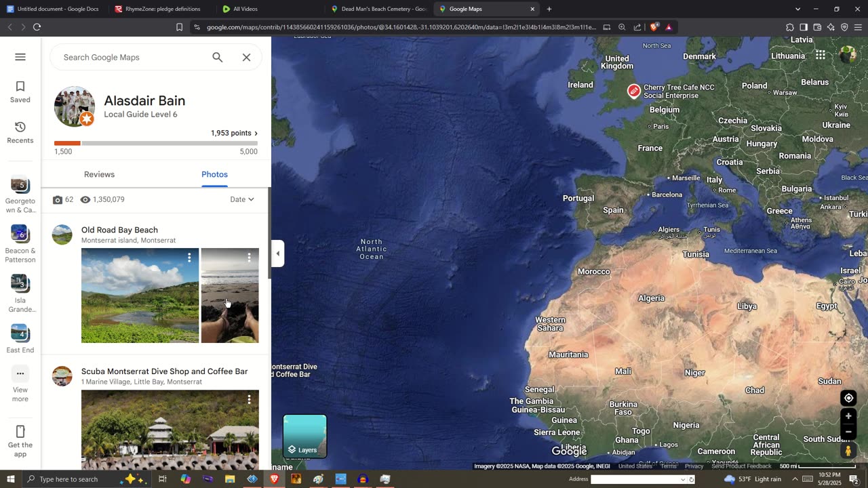Click Send Product Feedback
Screen dimensions: 868x488
(741, 466)
